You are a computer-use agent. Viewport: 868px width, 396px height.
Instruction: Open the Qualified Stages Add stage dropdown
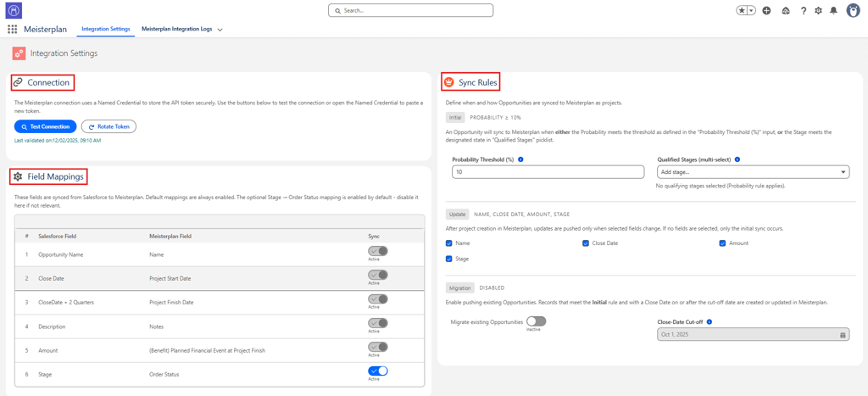tap(753, 171)
